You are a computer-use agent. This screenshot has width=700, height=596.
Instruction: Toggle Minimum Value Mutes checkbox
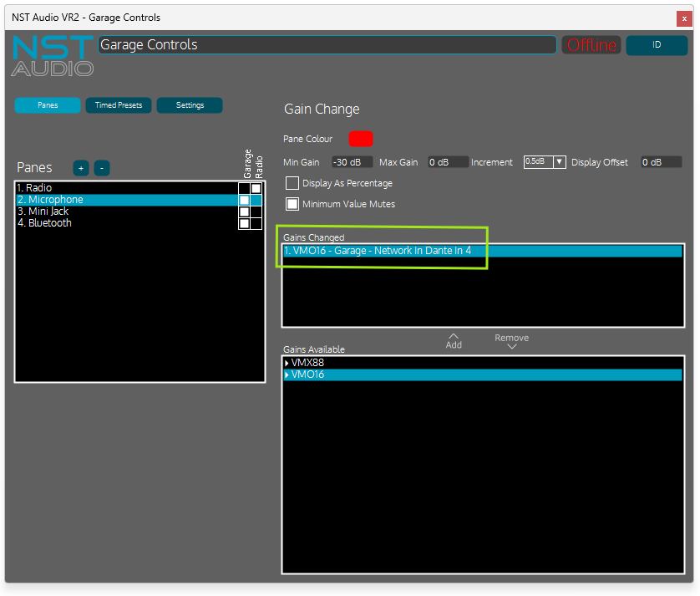coord(292,203)
